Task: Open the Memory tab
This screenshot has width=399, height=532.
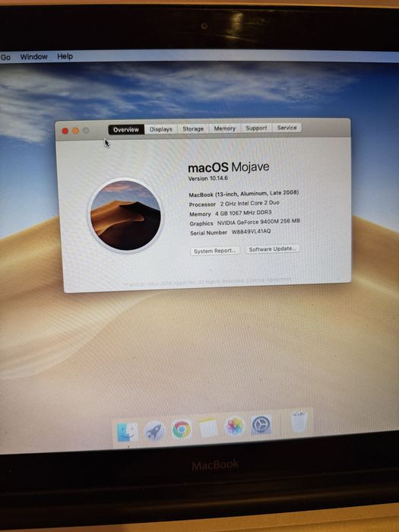Action: click(x=225, y=128)
